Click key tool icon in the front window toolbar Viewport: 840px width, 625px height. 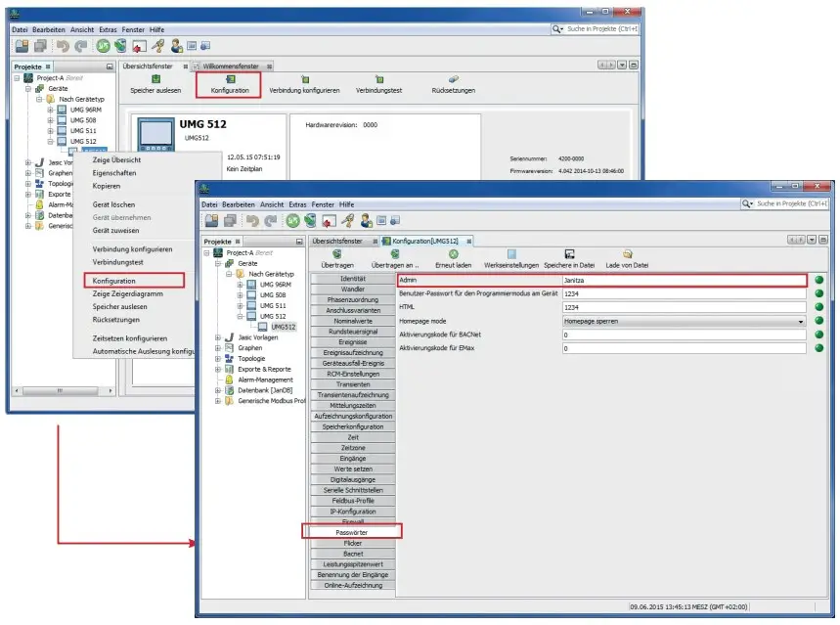(348, 220)
